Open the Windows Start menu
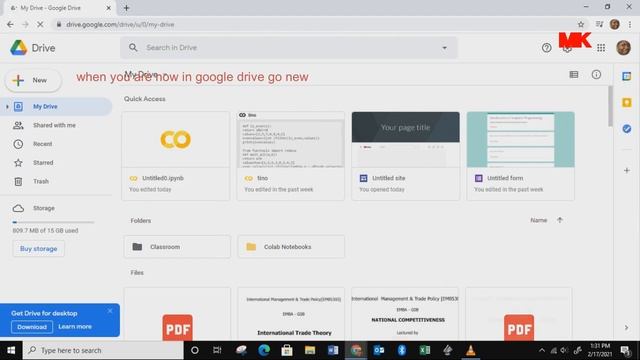This screenshot has height=360, width=640. (11, 350)
